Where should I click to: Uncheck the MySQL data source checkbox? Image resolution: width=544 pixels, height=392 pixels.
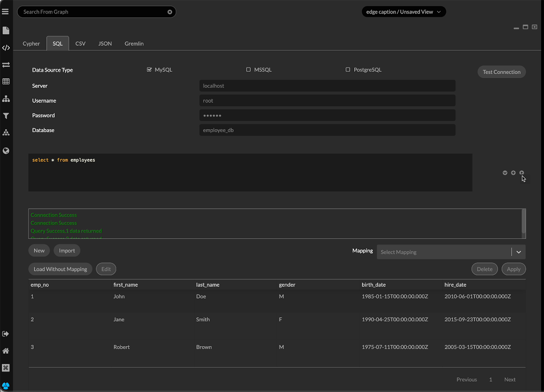[149, 70]
